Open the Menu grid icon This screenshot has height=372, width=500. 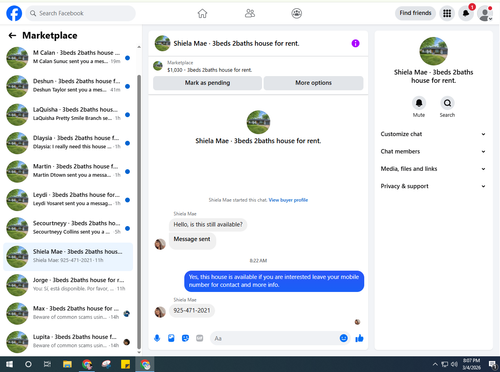pos(447,13)
